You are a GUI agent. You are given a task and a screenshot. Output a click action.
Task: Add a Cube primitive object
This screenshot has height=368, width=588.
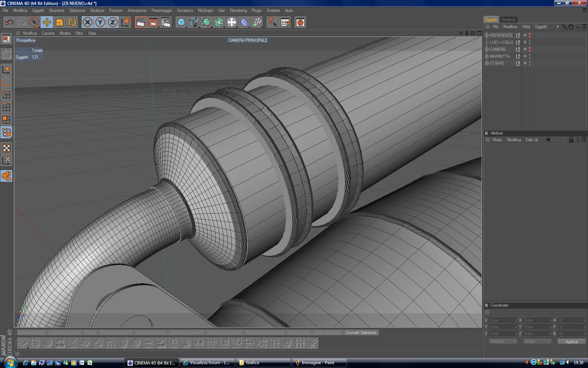point(181,22)
